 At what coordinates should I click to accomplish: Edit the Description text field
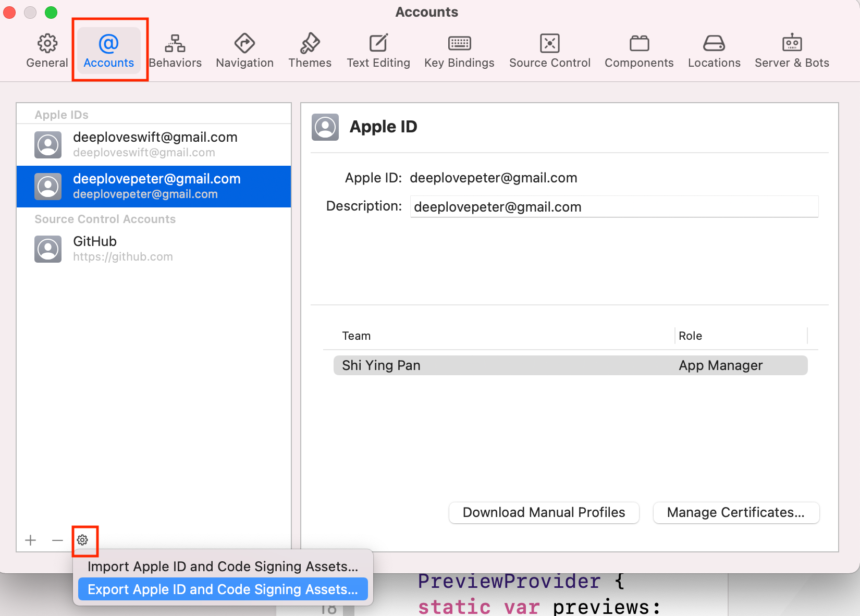(614, 207)
